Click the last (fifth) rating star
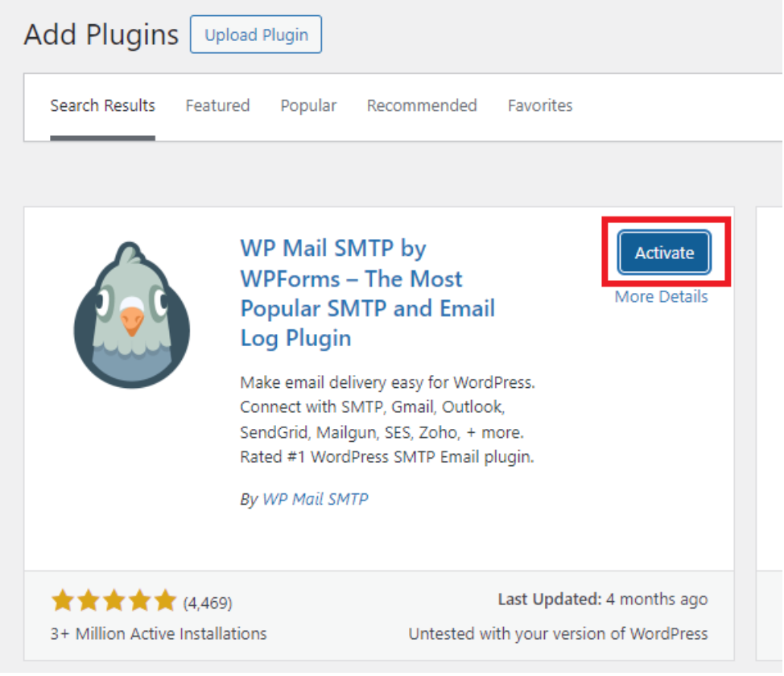The width and height of the screenshot is (784, 676). 165,600
